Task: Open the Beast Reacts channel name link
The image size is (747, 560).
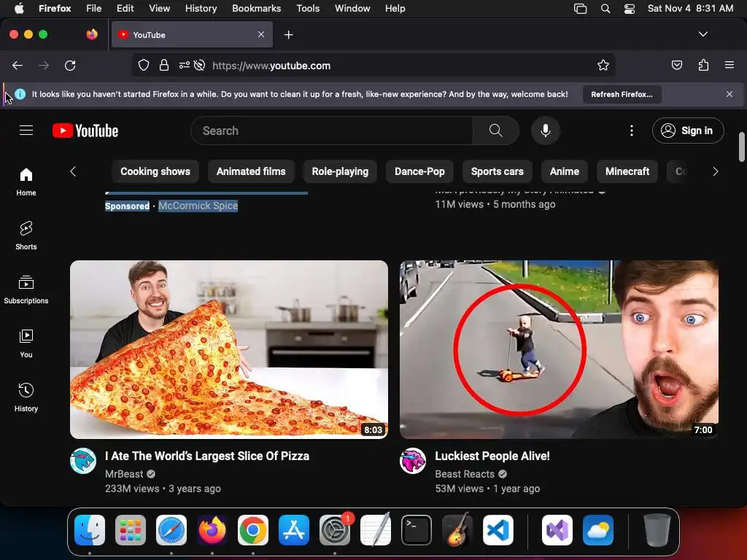Action: pos(465,474)
